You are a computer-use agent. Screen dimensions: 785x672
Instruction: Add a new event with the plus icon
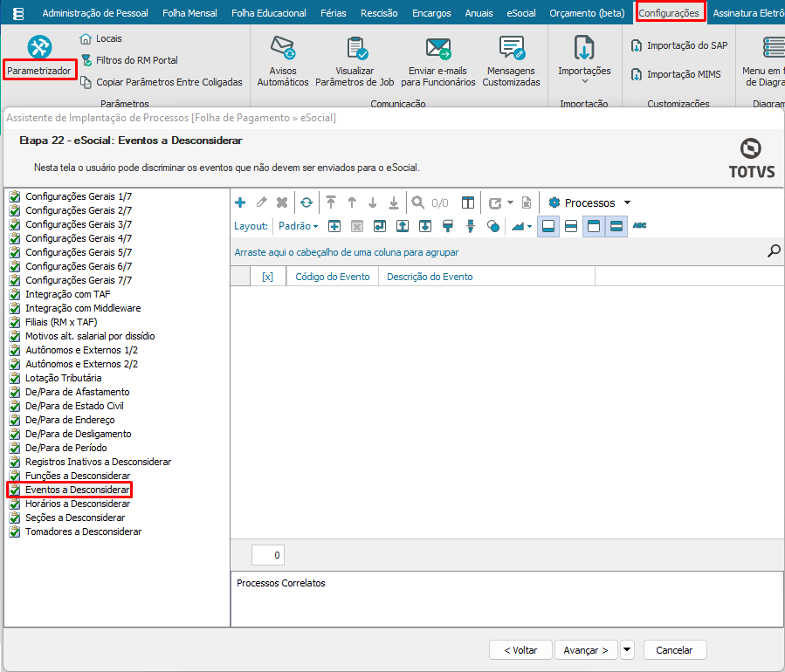(x=240, y=202)
